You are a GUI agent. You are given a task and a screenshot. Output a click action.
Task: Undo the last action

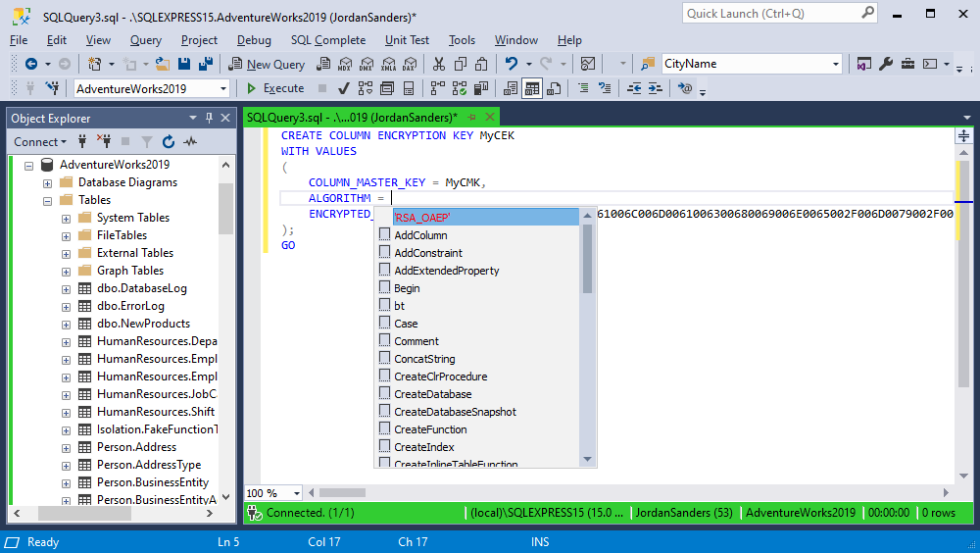[512, 64]
